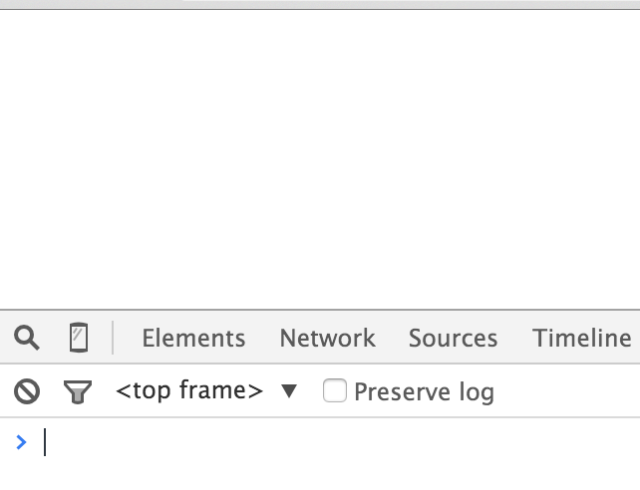Clear the console with the ban icon

pos(27,391)
